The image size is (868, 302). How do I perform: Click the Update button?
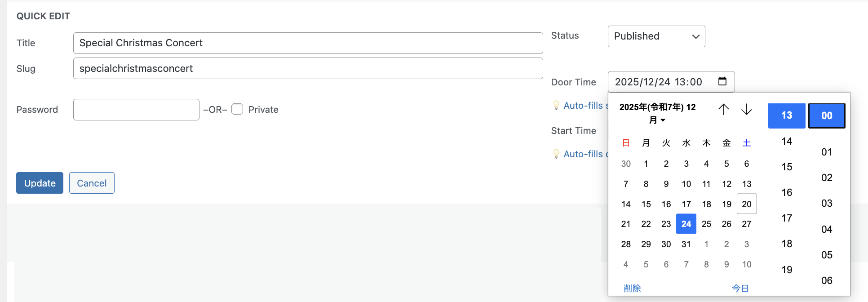40,183
